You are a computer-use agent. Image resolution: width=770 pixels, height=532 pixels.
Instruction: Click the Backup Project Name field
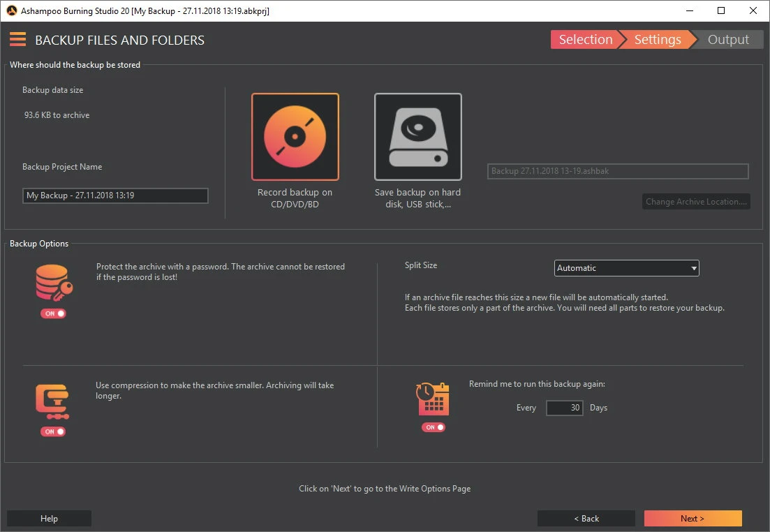(x=115, y=195)
